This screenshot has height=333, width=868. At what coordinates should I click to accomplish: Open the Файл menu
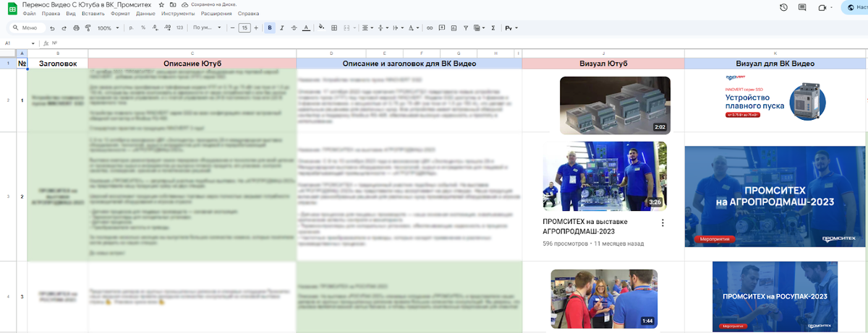(x=30, y=13)
